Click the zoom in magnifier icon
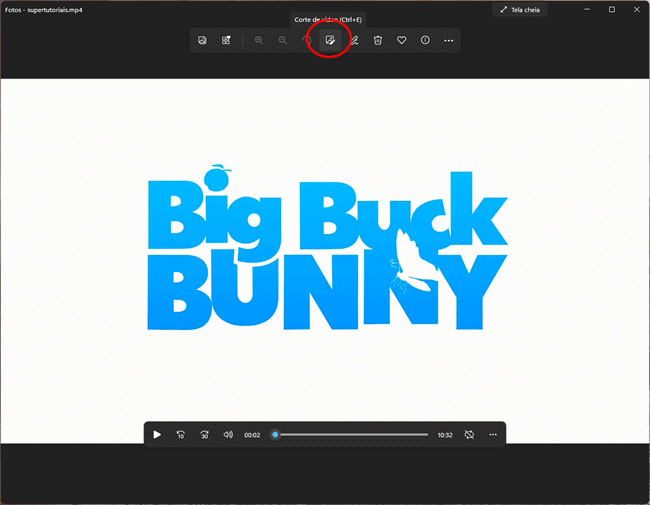The width and height of the screenshot is (650, 505). coord(259,40)
